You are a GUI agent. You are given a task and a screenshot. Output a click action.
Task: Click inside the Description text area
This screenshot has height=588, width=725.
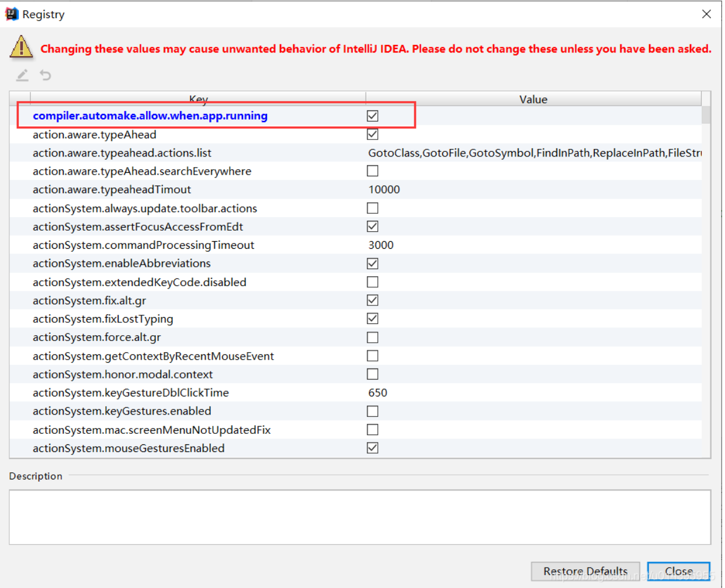pyautogui.click(x=360, y=517)
